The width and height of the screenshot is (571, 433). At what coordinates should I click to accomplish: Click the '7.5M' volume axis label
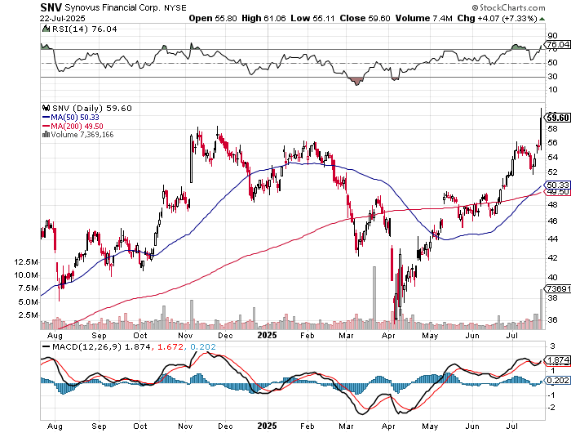tap(28, 288)
